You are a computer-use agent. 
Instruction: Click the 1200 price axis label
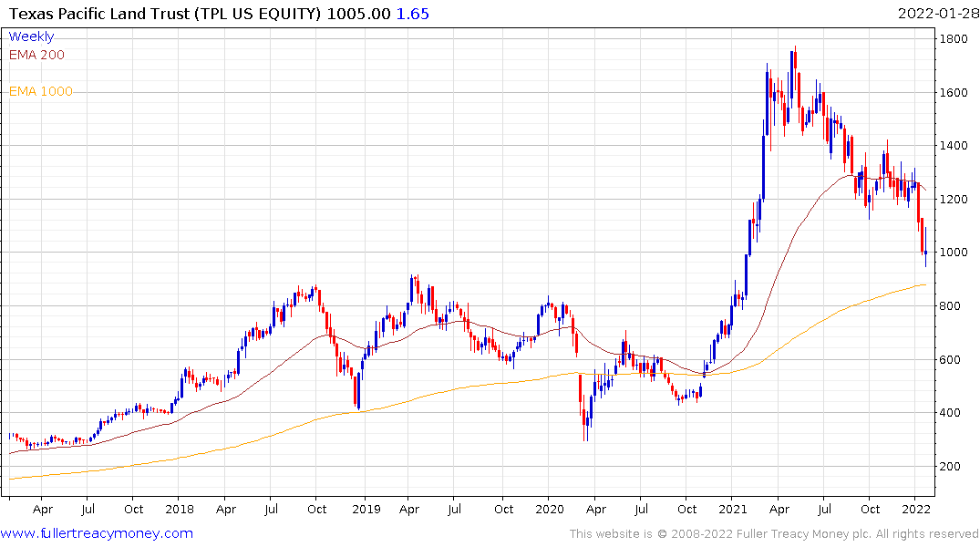954,200
